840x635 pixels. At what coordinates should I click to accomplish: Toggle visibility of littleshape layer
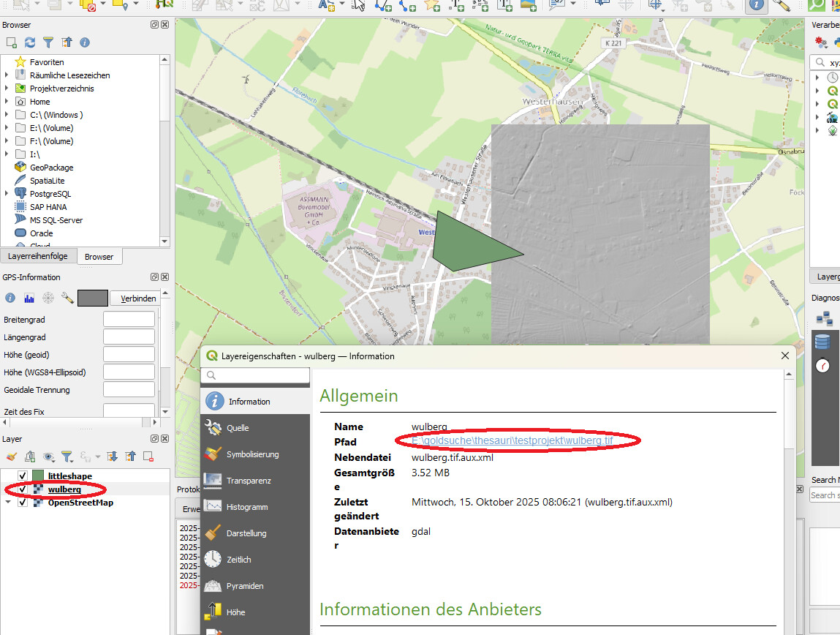23,476
